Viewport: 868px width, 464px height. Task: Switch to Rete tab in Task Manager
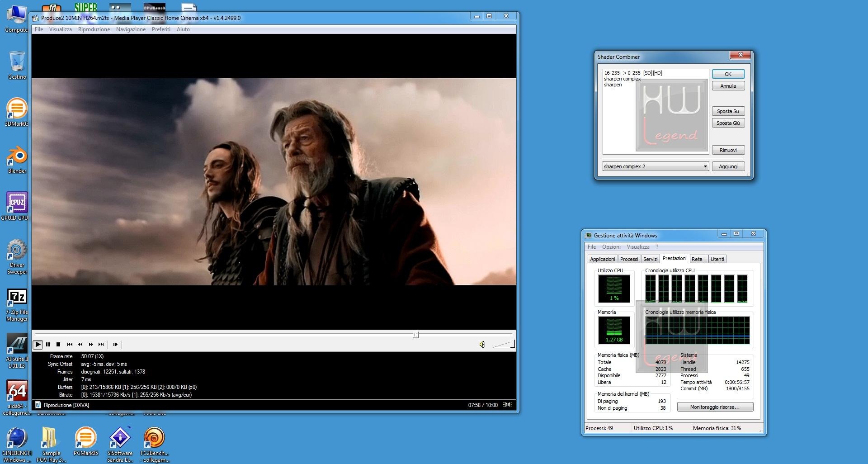pos(697,259)
